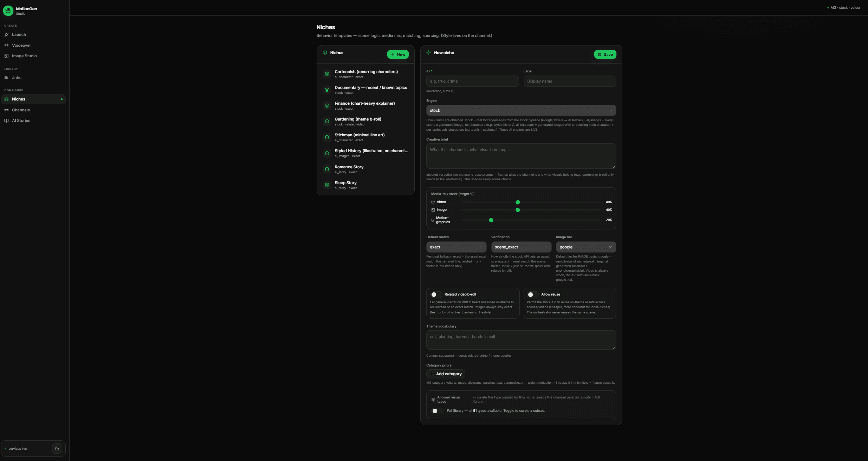Open the Image tier dropdown showing google
The height and width of the screenshot is (461, 868).
pos(586,247)
